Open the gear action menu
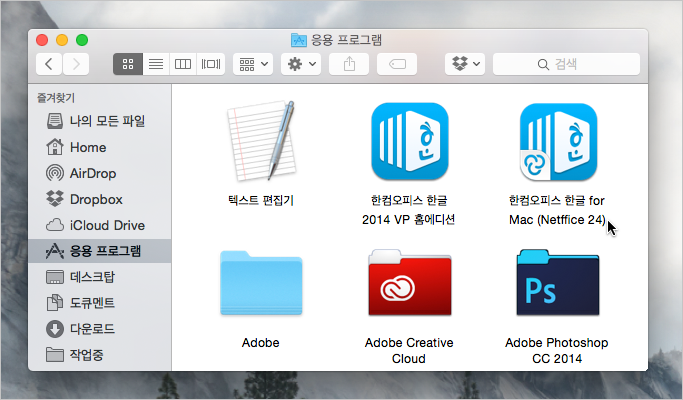Screen dimensions: 683x400 (x=301, y=64)
